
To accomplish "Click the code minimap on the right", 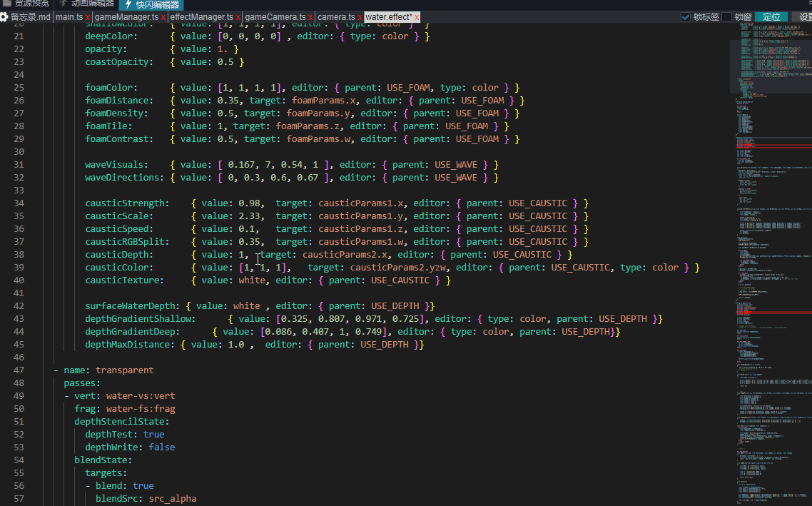I will [x=773, y=264].
